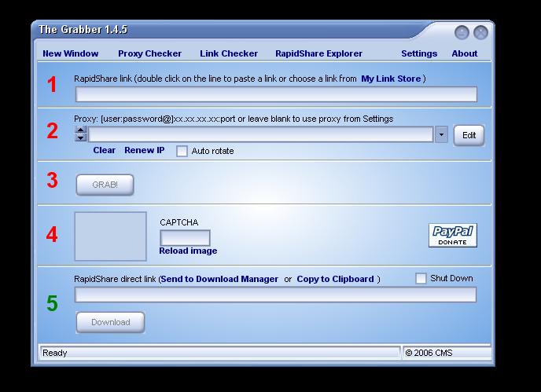Expand the proxy dropdown list
541x392 pixels.
tap(441, 135)
